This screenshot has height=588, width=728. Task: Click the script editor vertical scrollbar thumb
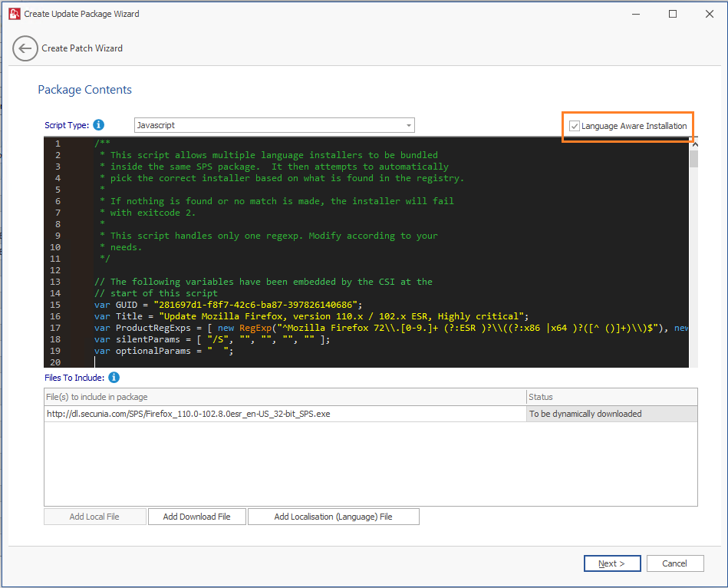694,158
